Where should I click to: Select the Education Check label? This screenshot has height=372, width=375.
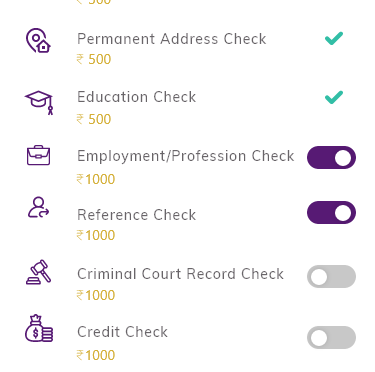(137, 97)
